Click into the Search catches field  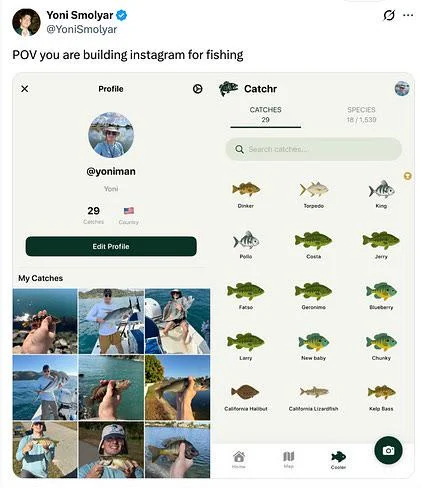pyautogui.click(x=313, y=149)
